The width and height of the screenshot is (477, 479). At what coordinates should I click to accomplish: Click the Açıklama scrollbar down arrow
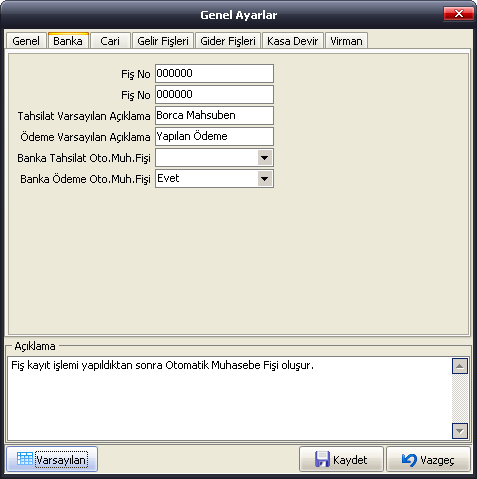460,431
